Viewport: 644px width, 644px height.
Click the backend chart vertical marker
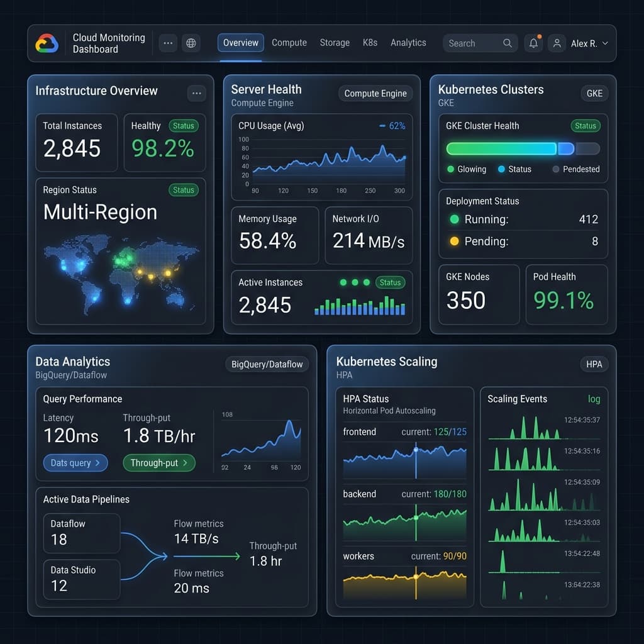coord(416,523)
